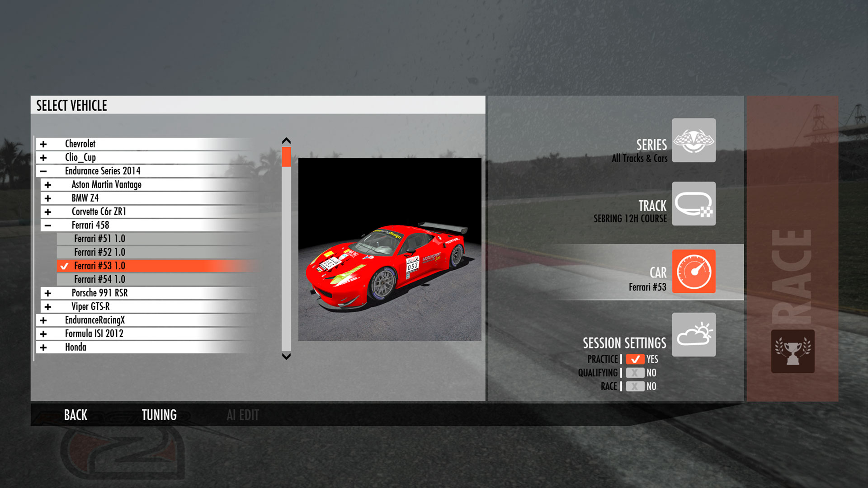The image size is (868, 488).
Task: Collapse the Ferrari 458 node
Action: 48,225
